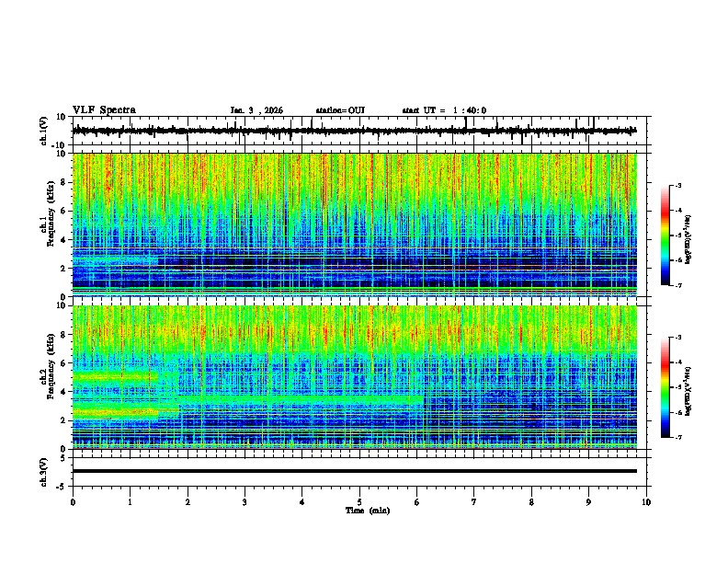
Task: Click the ch.2 spectrogram color bar
Action: (665, 387)
